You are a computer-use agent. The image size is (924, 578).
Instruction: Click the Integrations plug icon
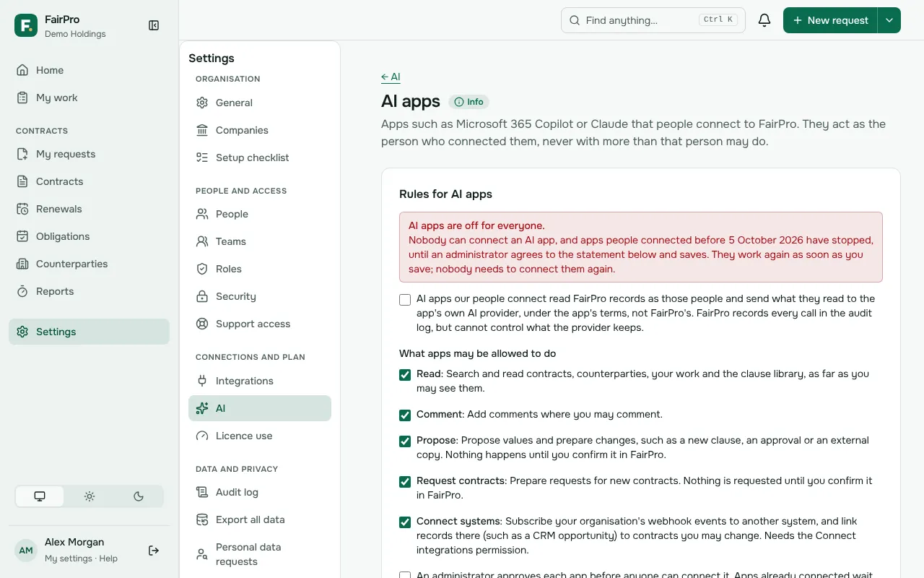(x=202, y=381)
